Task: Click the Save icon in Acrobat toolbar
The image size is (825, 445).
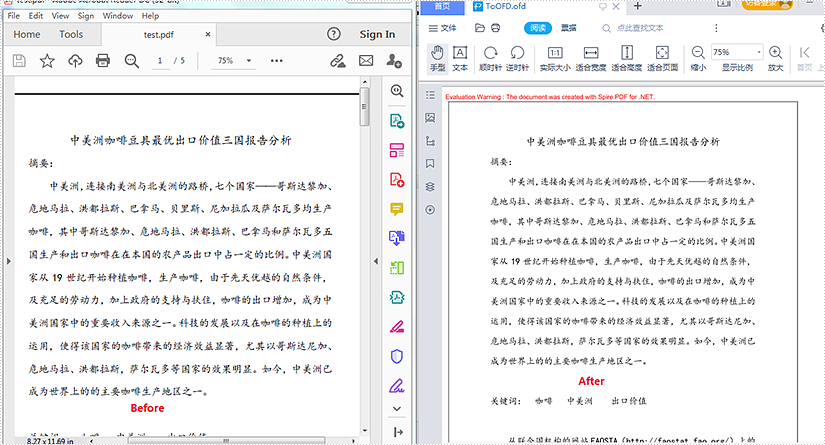Action: click(19, 60)
